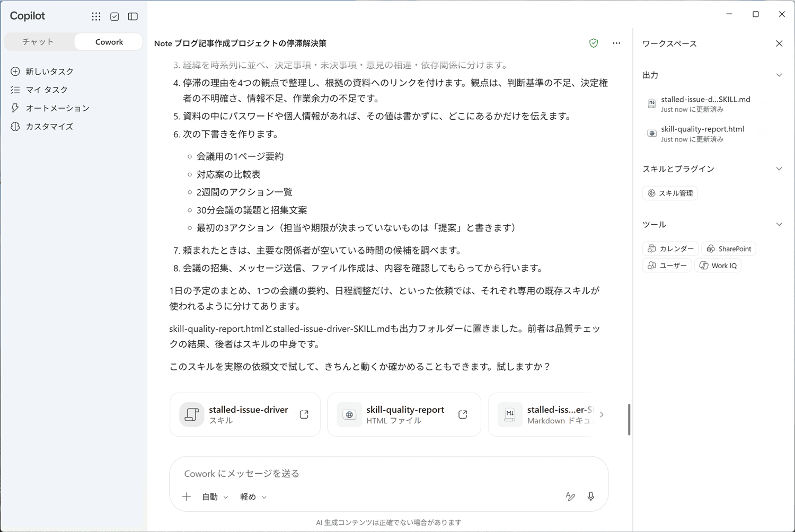Click the plus attach icon
This screenshot has height=532, width=795.
(x=187, y=497)
